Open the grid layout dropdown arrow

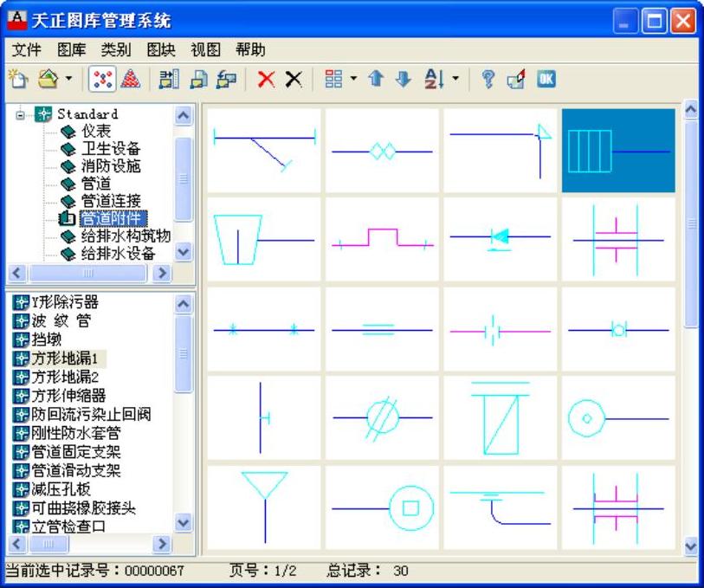pos(354,79)
